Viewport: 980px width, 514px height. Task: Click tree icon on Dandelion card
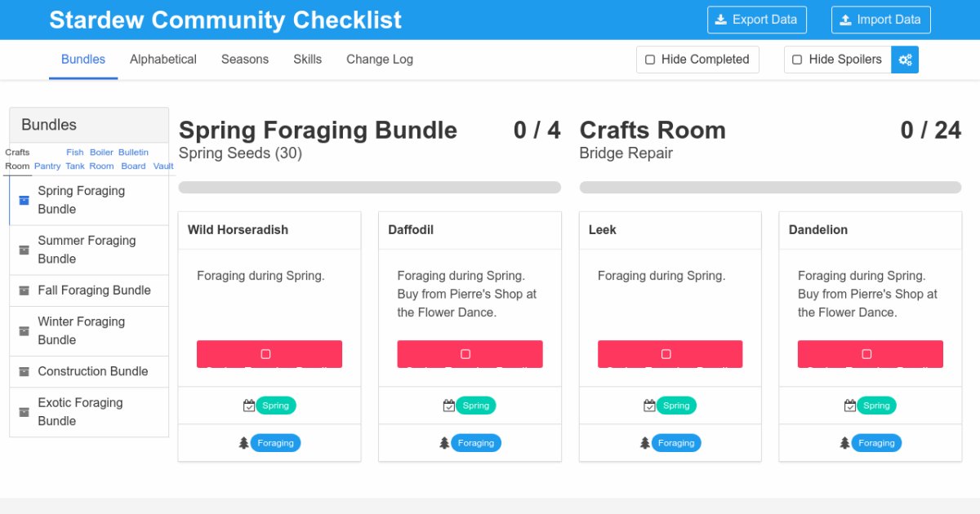[x=844, y=443]
